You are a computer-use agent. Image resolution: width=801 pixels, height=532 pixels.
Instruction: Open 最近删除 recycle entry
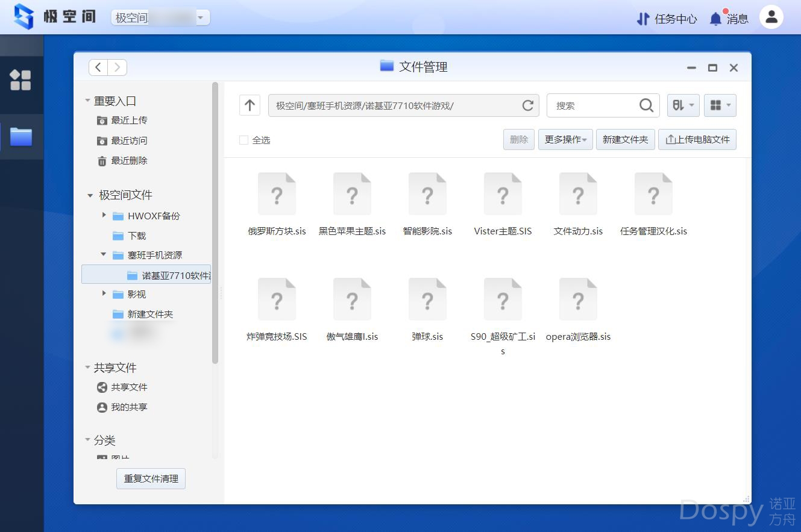point(122,161)
